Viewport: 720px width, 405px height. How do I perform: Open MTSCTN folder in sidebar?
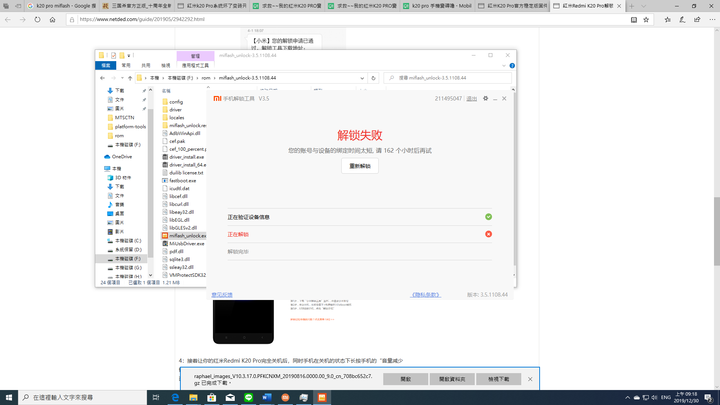[x=121, y=118]
